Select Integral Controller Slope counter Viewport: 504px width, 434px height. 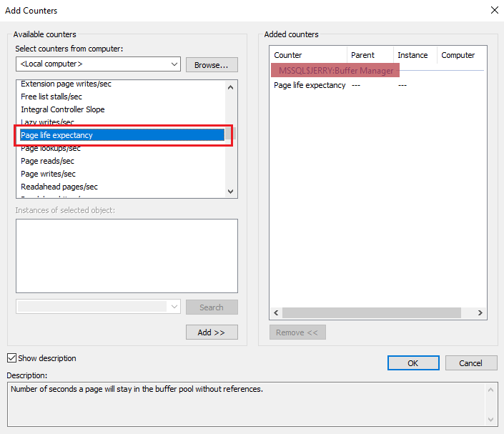[63, 109]
